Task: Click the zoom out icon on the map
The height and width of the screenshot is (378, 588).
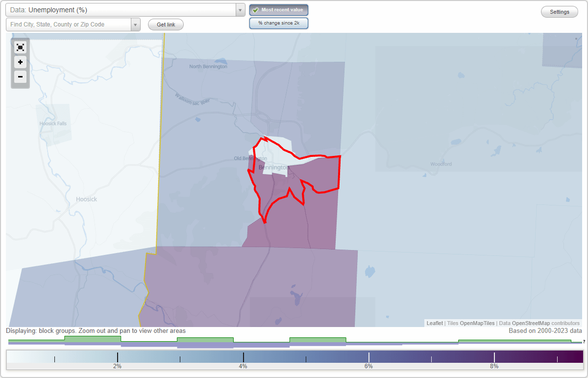Action: 20,77
